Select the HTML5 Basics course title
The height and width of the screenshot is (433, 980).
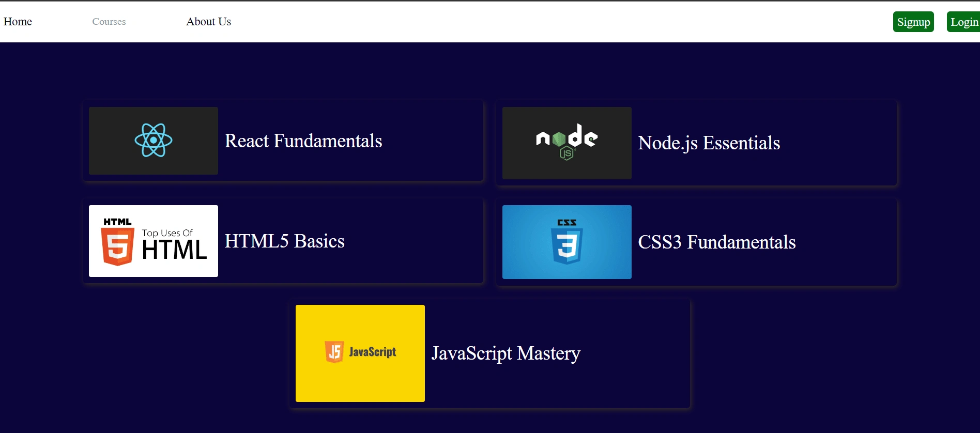click(284, 241)
